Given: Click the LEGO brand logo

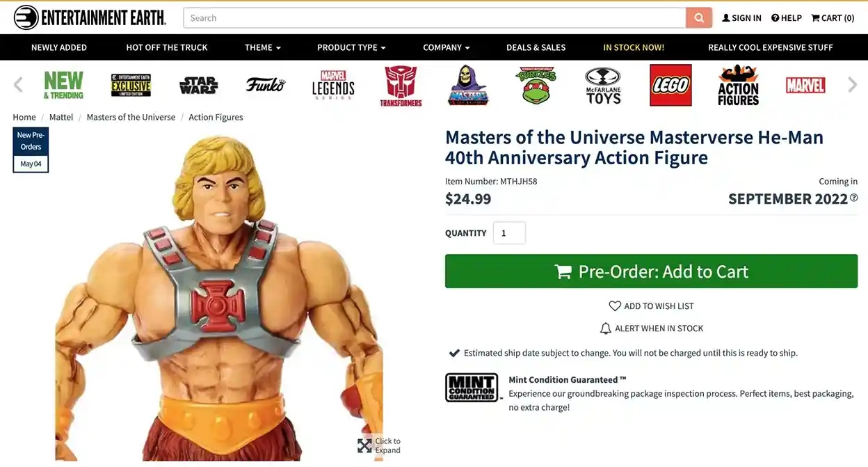Looking at the screenshot, I should 670,85.
